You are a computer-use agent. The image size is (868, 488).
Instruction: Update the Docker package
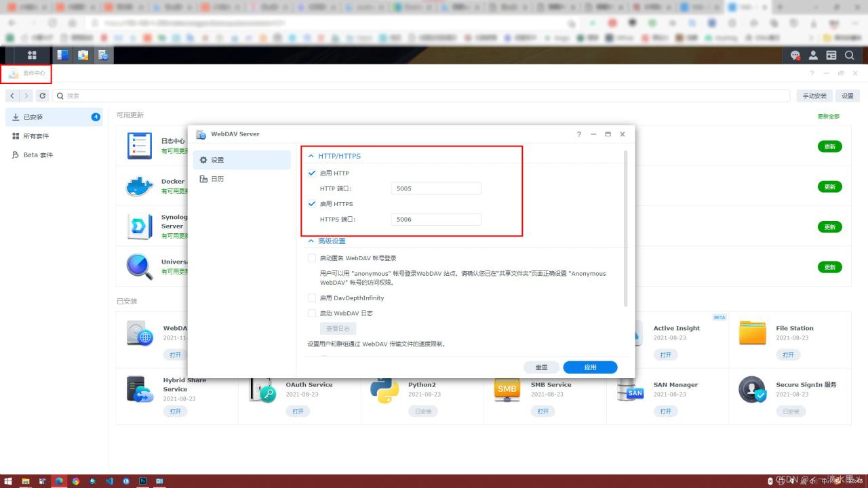click(830, 186)
